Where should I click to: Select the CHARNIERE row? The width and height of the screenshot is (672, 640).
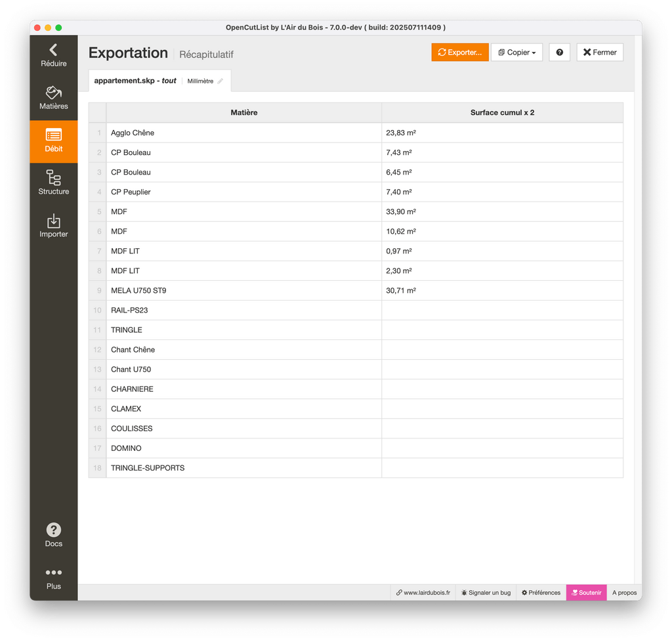(x=356, y=389)
